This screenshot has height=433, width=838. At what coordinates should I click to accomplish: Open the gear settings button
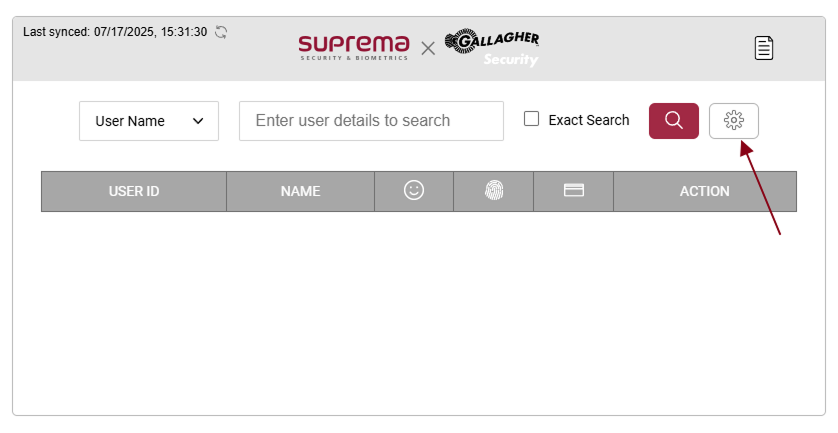pos(734,120)
